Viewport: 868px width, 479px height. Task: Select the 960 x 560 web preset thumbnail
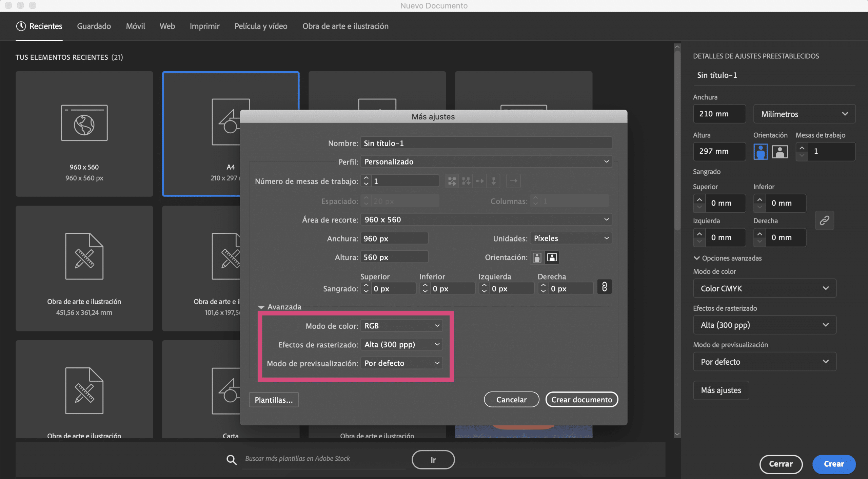(84, 134)
